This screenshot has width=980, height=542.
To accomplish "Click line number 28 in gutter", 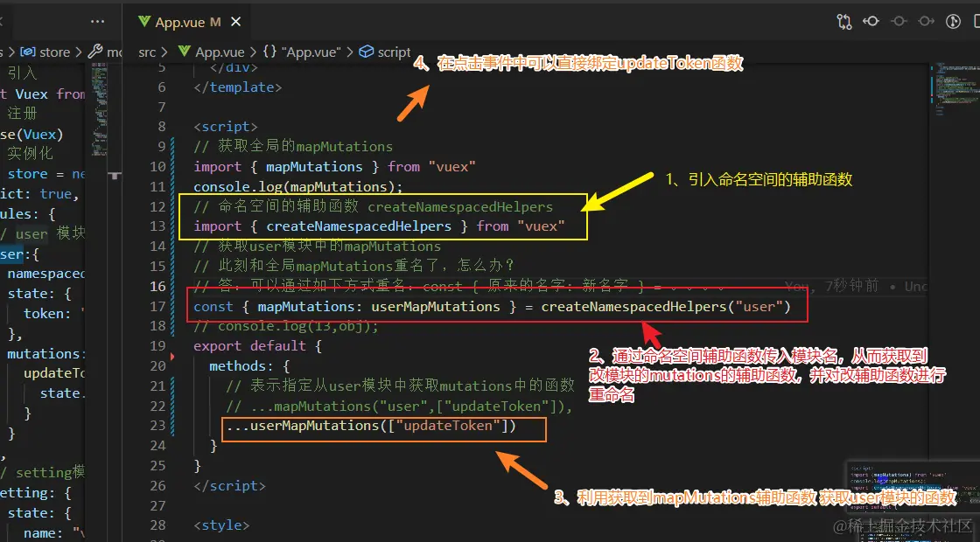I will (x=157, y=525).
